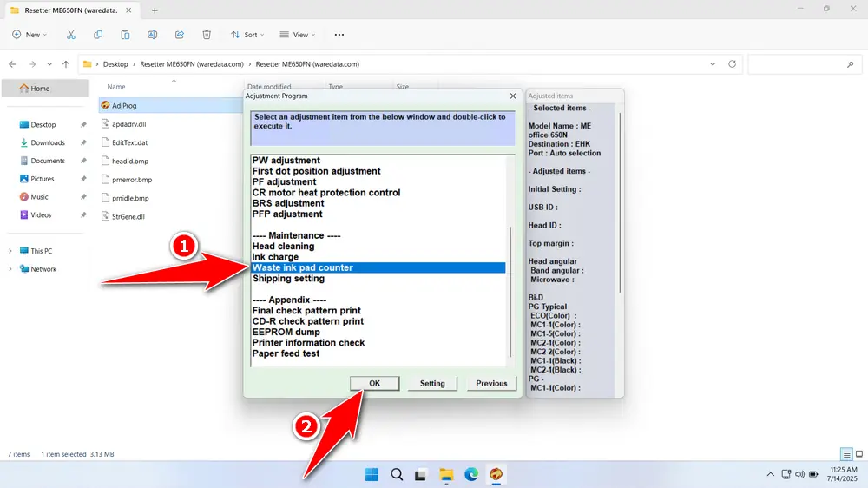Expand address bar history dropdown
Image resolution: width=868 pixels, height=488 pixels.
pos(713,64)
